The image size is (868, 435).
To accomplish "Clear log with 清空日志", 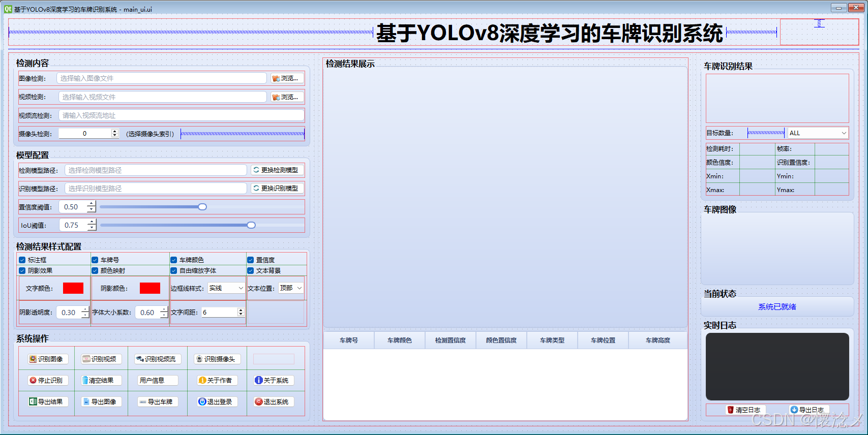I will coord(745,410).
